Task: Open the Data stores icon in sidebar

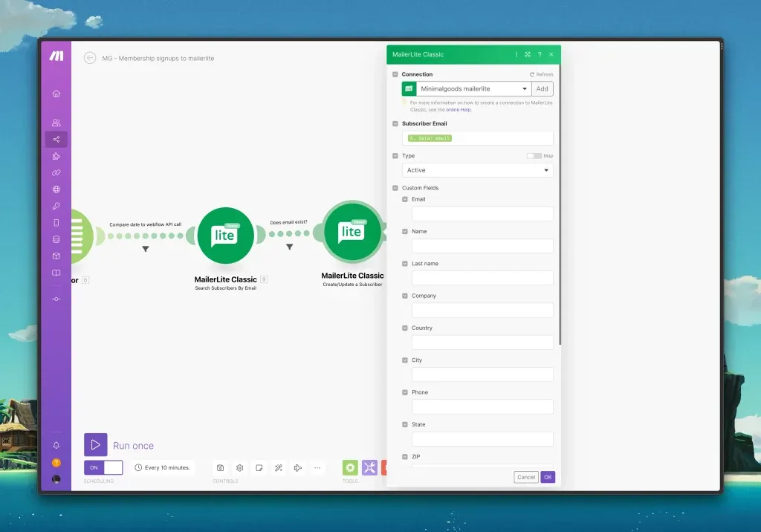Action: click(x=56, y=239)
